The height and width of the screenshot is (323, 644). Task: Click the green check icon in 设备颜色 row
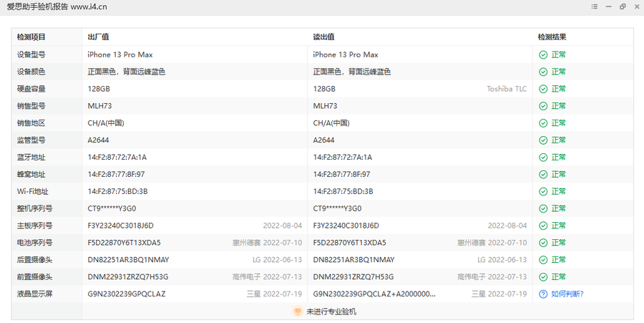(543, 72)
